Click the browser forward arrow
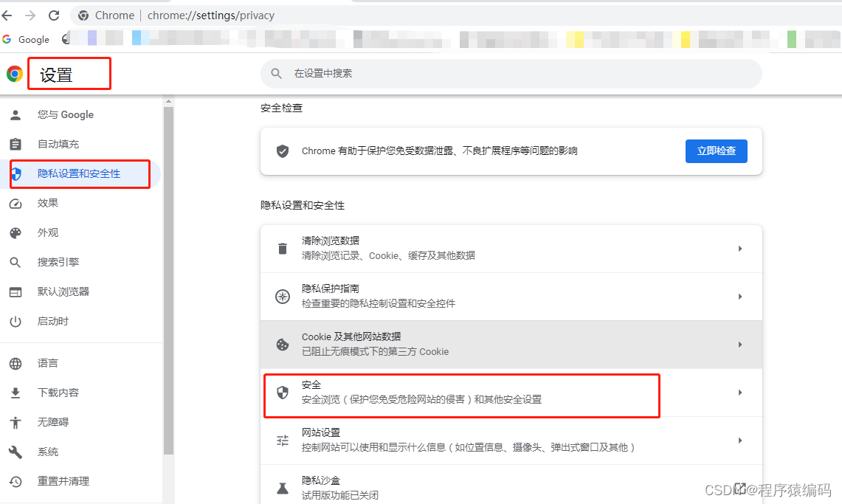The image size is (842, 504). [x=30, y=15]
